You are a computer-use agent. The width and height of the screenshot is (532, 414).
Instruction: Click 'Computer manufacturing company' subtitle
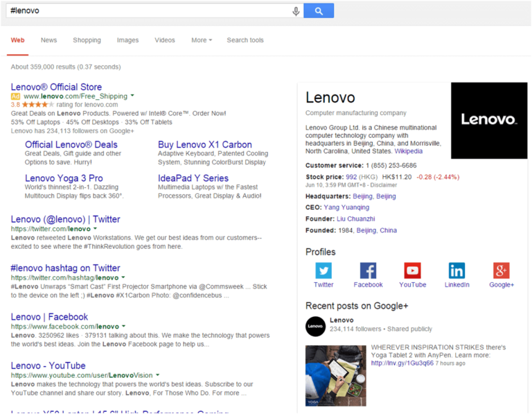[x=355, y=113]
